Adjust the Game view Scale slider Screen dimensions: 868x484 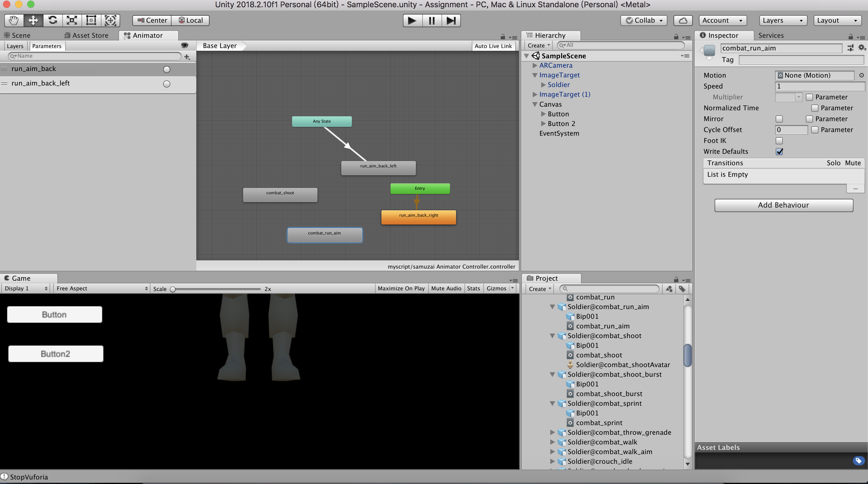173,289
